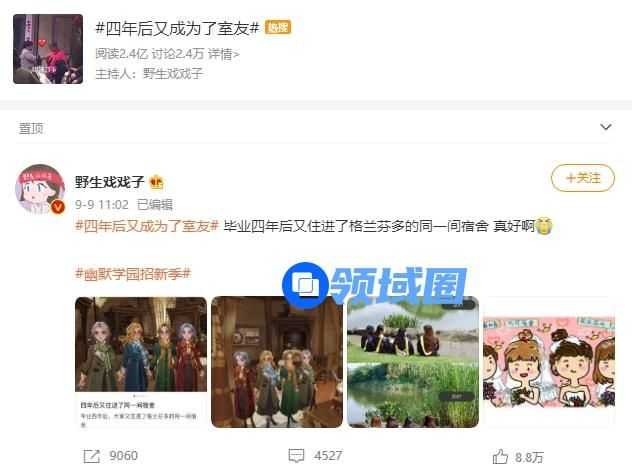This screenshot has height=472, width=632.
Task: Open the comments bubble icon
Action: [x=296, y=456]
